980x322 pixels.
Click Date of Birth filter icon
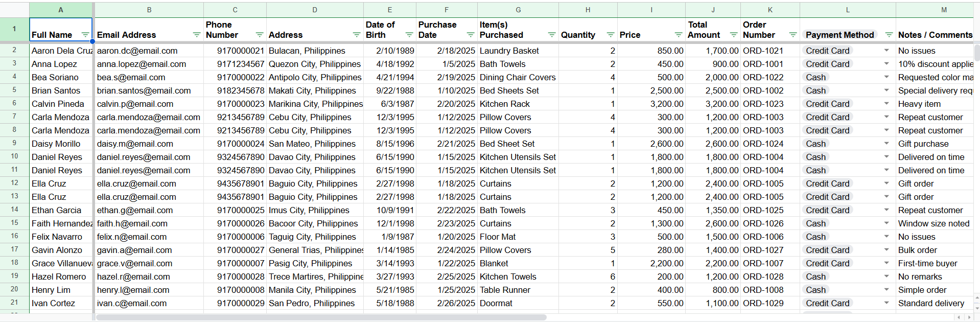(x=409, y=35)
